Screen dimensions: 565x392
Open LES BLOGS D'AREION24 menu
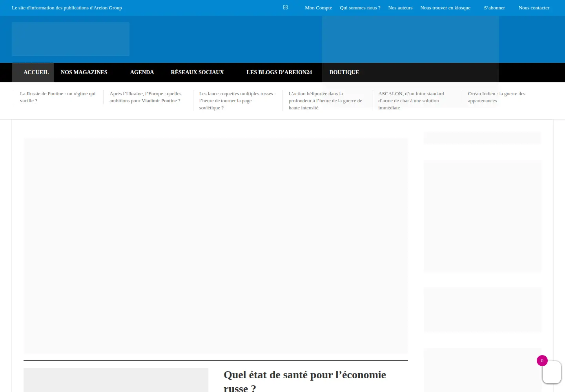(x=279, y=72)
